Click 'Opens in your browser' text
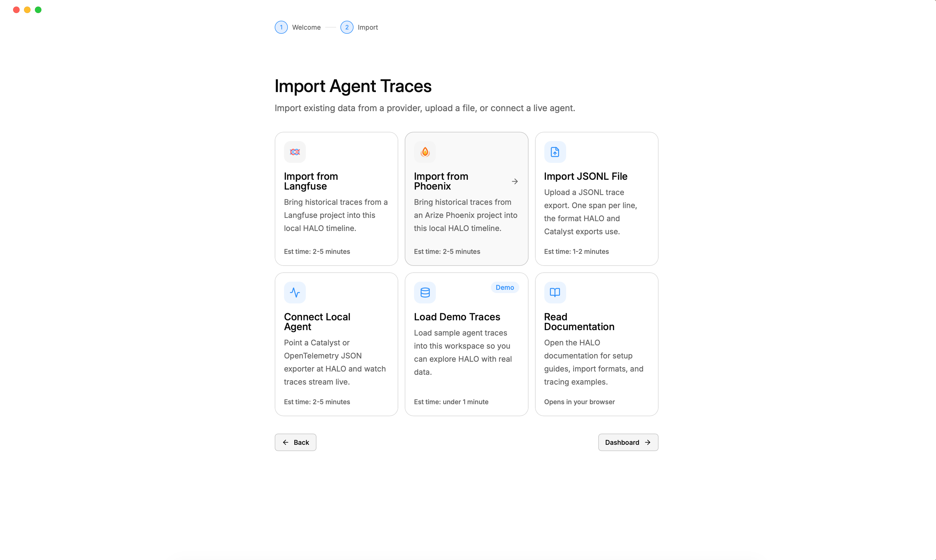This screenshot has width=936, height=560. click(579, 401)
